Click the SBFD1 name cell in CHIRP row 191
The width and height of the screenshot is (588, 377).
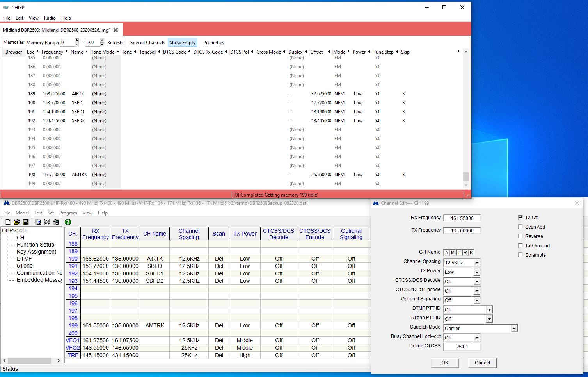[x=78, y=112]
